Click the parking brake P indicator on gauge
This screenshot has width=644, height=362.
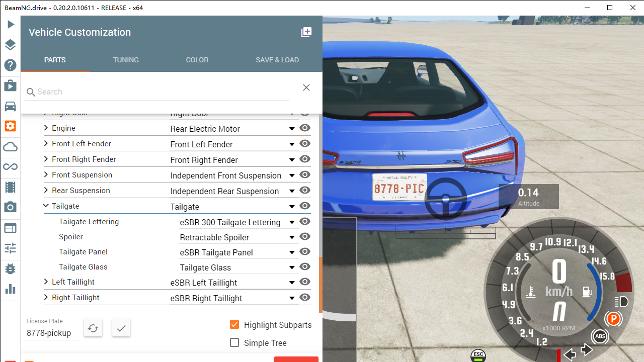pos(613,318)
